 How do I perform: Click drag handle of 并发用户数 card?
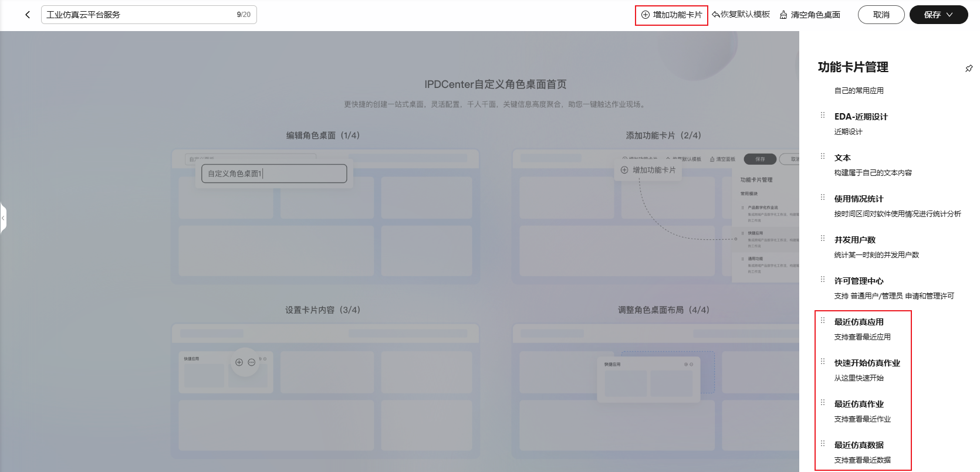(823, 239)
